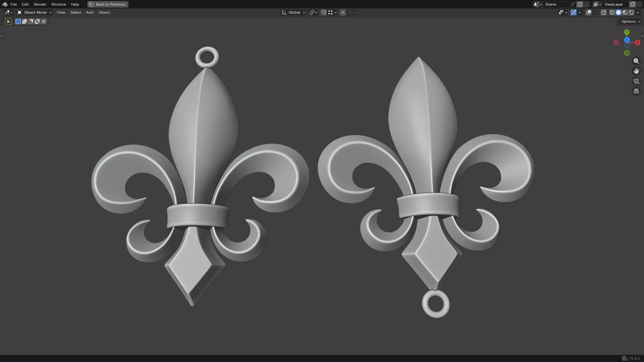Select the tweak select tool icon

[8, 21]
